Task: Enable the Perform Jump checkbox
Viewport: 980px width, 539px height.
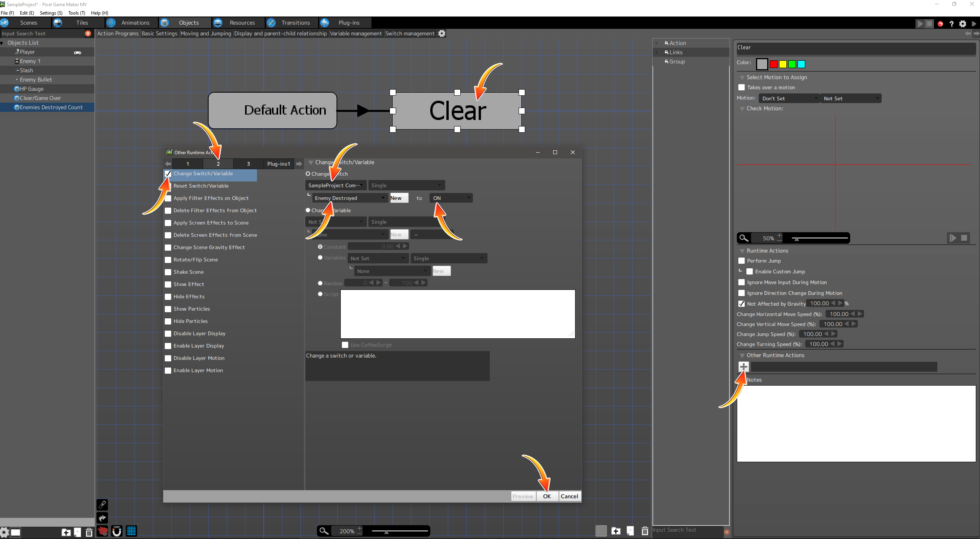Action: point(741,261)
